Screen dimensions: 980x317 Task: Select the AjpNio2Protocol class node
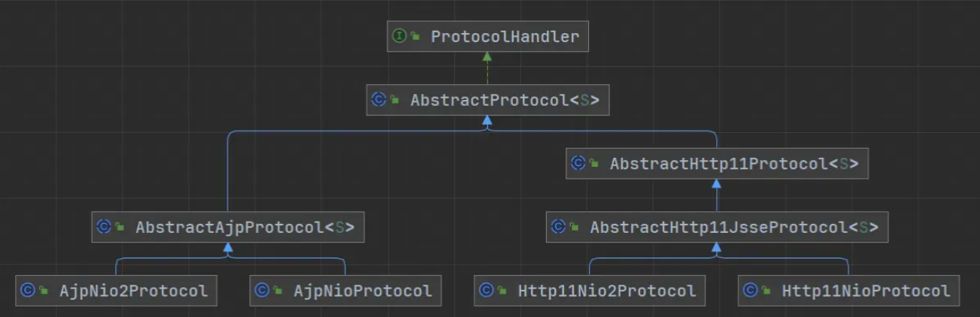(133, 290)
